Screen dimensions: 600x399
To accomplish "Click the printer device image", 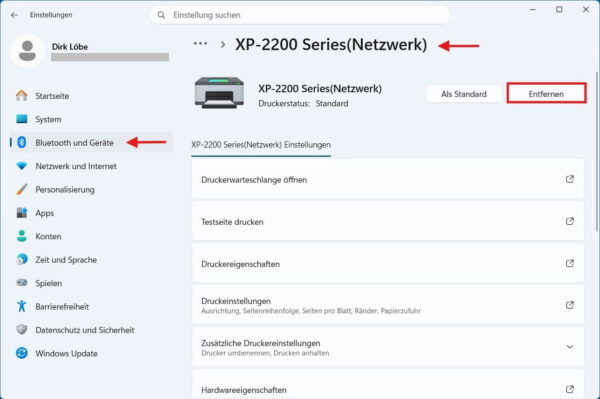I will 219,93.
